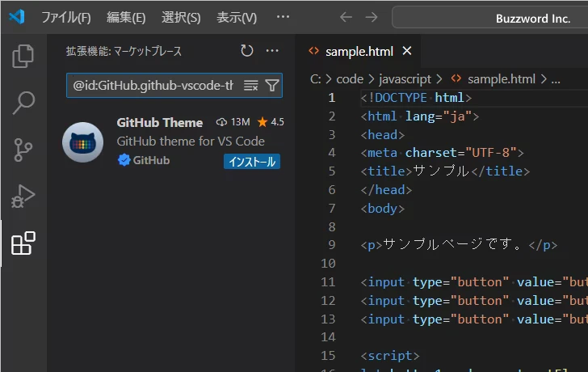Viewport: 588px width, 372px height.
Task: Open the 選択(S) menu
Action: tap(181, 17)
